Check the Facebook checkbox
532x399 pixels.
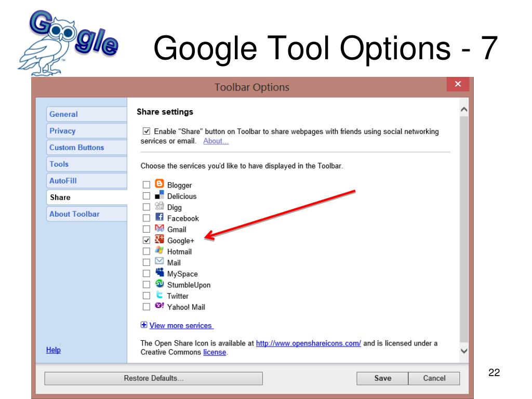pyautogui.click(x=146, y=218)
